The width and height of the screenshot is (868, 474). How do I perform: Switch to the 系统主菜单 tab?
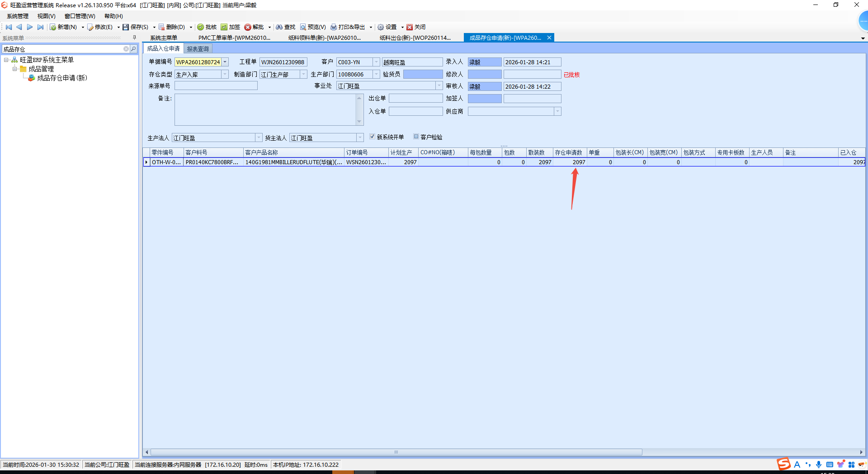tap(164, 38)
